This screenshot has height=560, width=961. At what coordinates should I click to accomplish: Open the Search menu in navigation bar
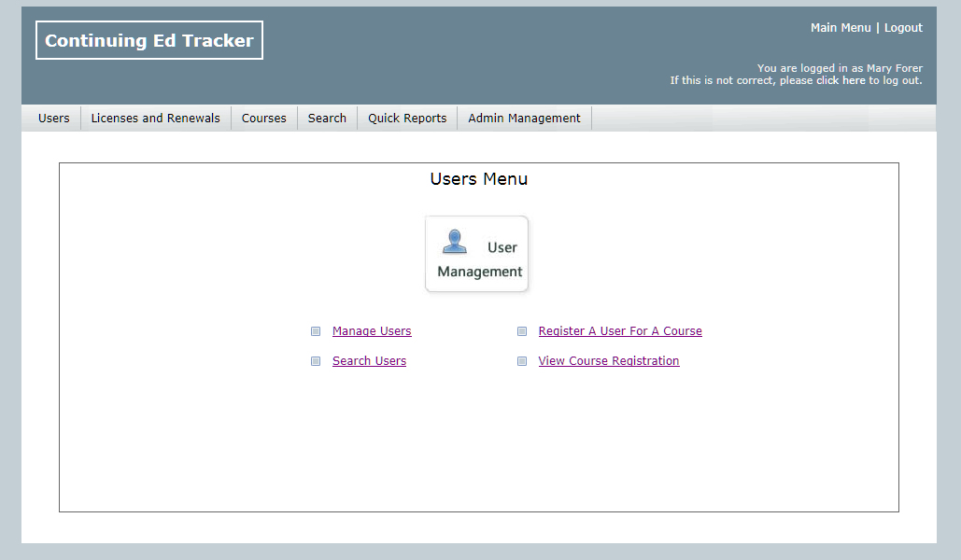point(327,119)
